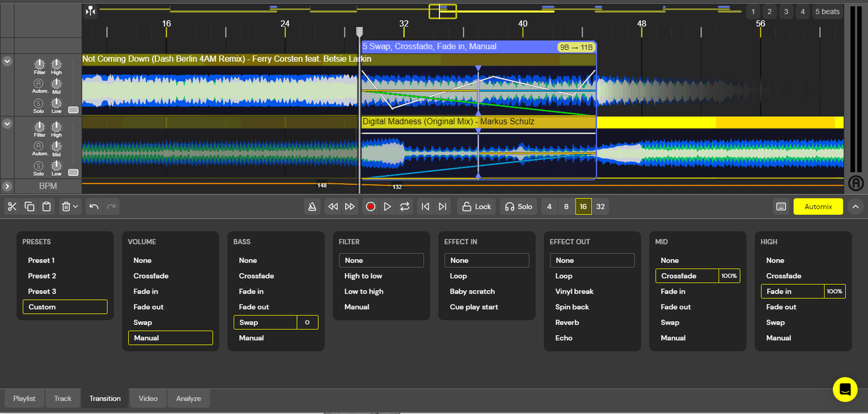
Task: Switch to the Video tab
Action: pos(148,398)
